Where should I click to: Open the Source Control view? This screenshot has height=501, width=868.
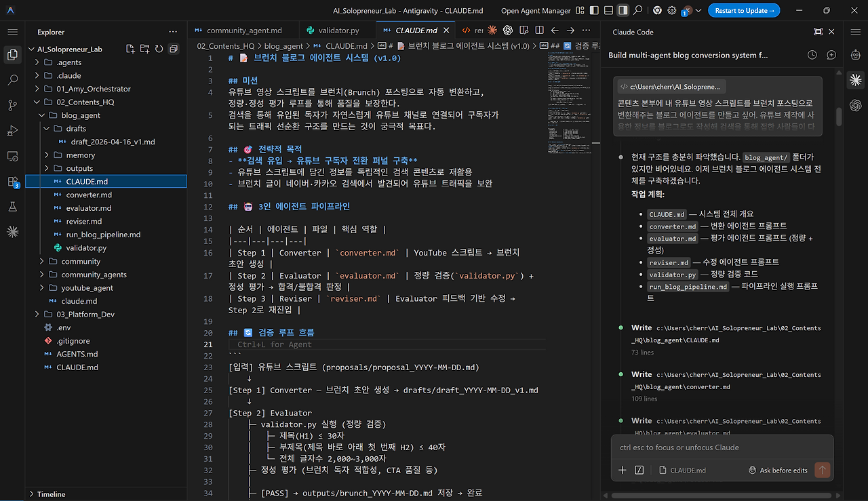pyautogui.click(x=12, y=105)
